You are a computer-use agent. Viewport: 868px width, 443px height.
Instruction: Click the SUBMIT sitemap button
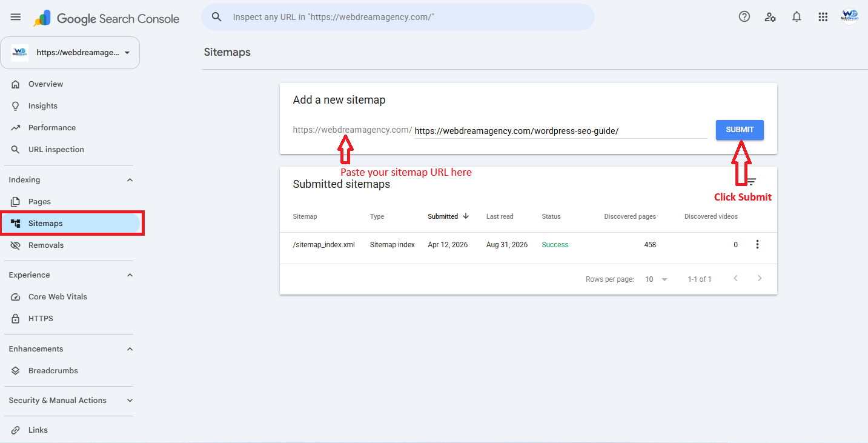(x=740, y=130)
